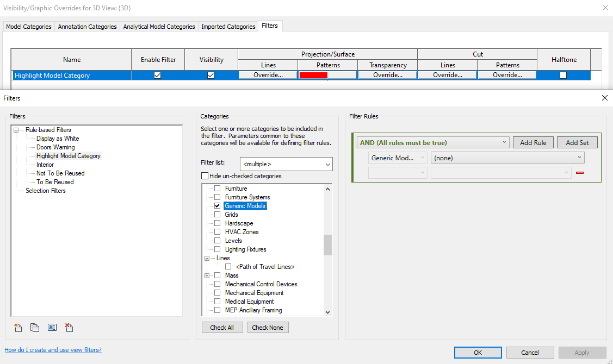Create a new filter
The height and width of the screenshot is (364, 613).
point(18,328)
